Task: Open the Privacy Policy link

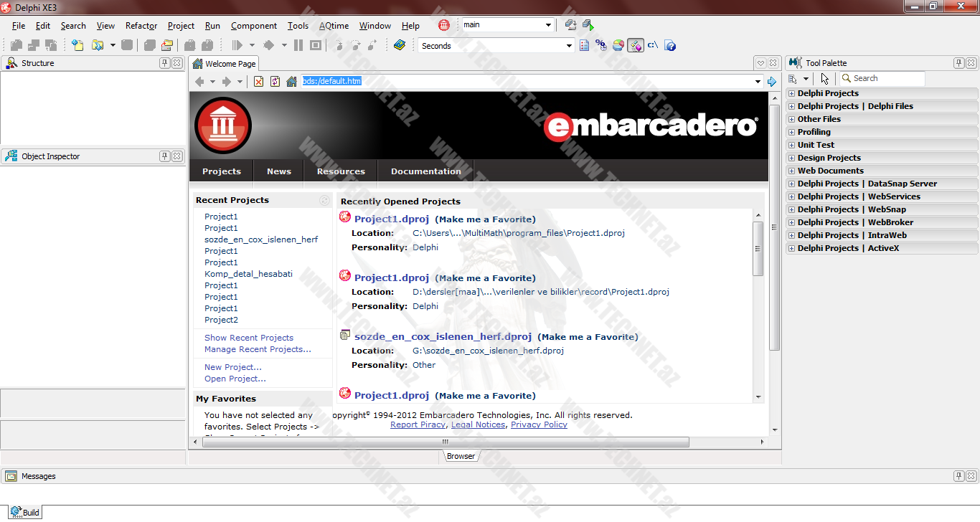Action: pyautogui.click(x=538, y=424)
